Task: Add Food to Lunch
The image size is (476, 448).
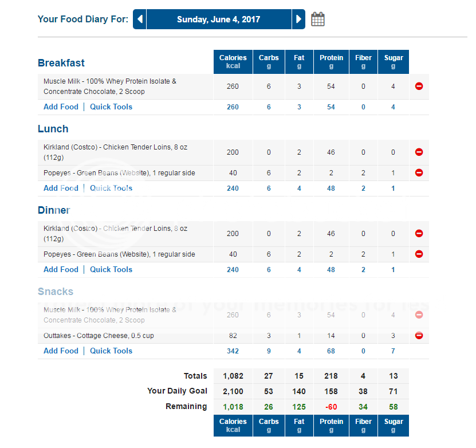Action: click(61, 188)
